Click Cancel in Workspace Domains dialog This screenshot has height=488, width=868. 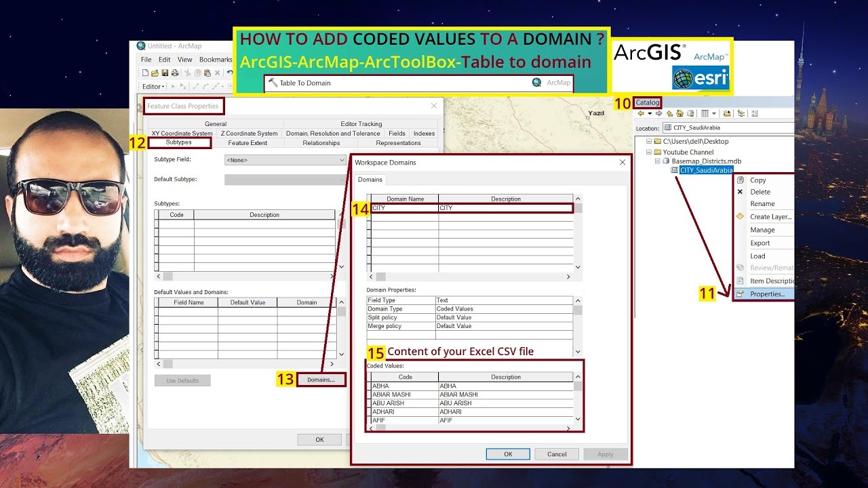tap(557, 454)
